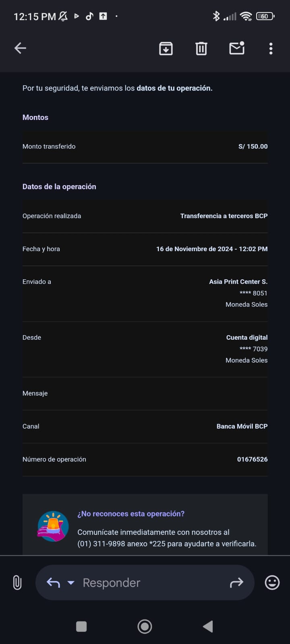Tap the forward arrow in reply bar

(236, 582)
